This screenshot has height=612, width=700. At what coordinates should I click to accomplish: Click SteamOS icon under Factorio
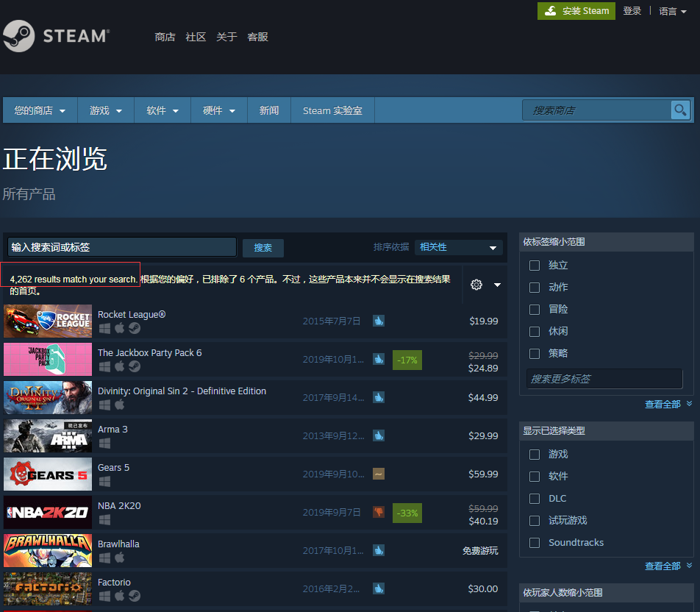(135, 596)
